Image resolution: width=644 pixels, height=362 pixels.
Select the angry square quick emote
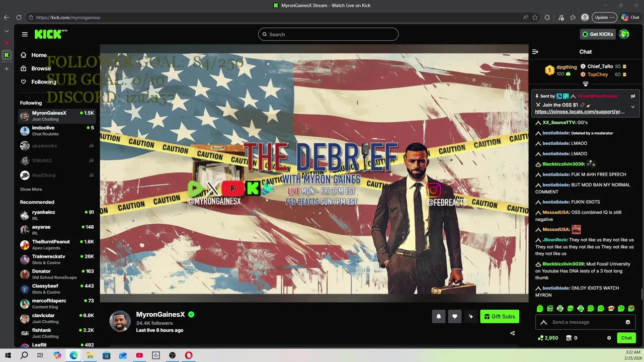(550, 308)
